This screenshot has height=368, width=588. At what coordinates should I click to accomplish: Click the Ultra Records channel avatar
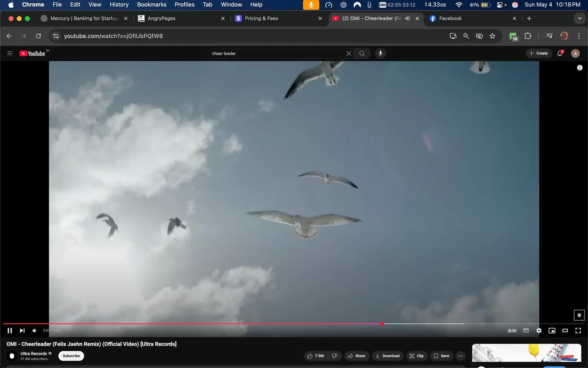(x=12, y=356)
